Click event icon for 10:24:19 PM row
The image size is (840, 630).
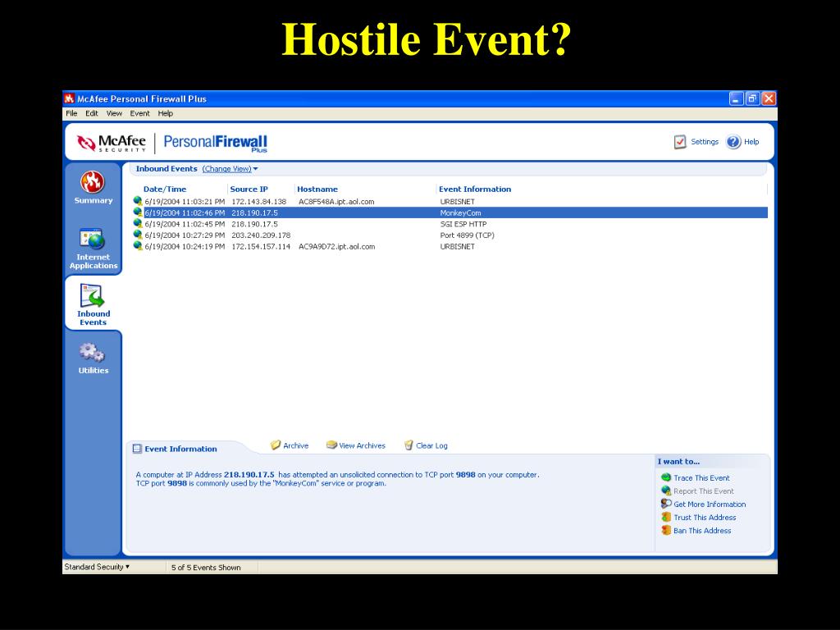138,246
